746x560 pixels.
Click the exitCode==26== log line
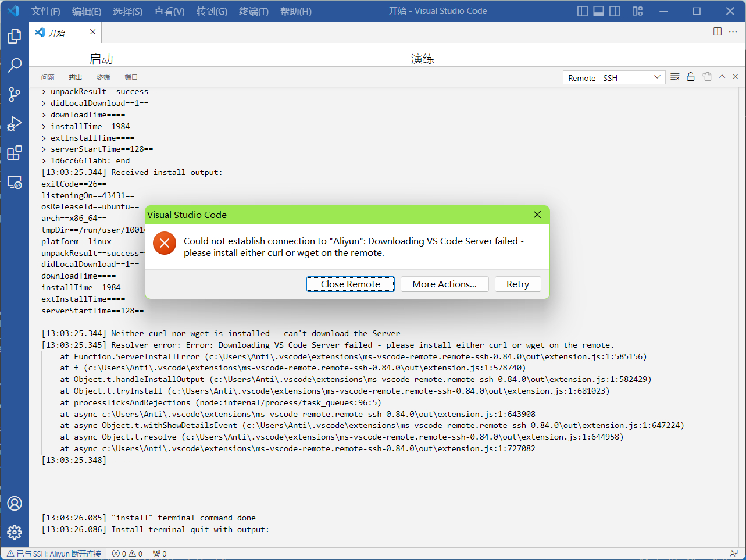click(74, 184)
